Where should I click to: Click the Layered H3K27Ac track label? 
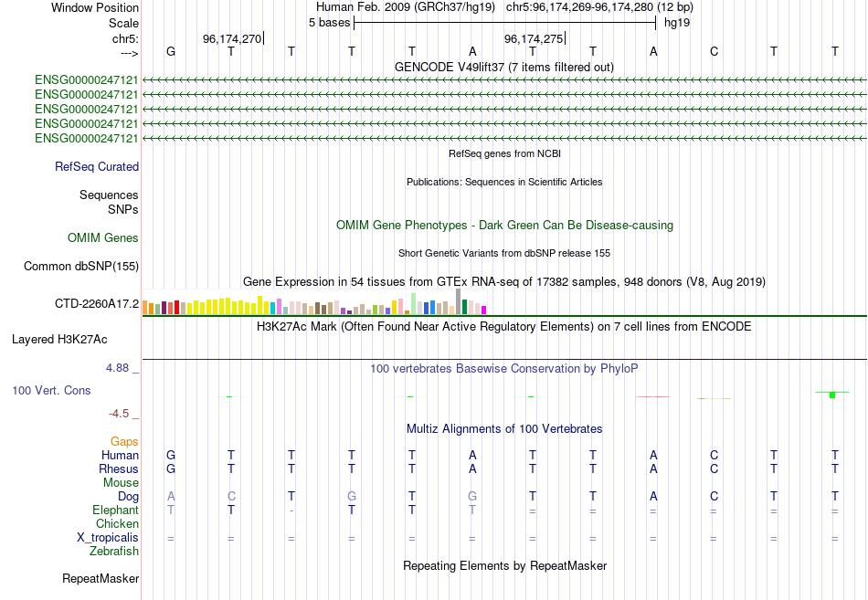click(x=59, y=340)
